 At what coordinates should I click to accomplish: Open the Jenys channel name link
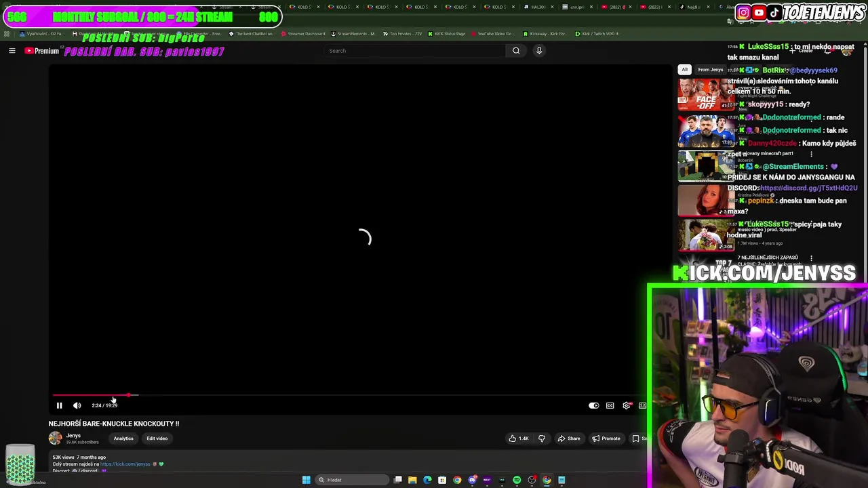coord(73,436)
